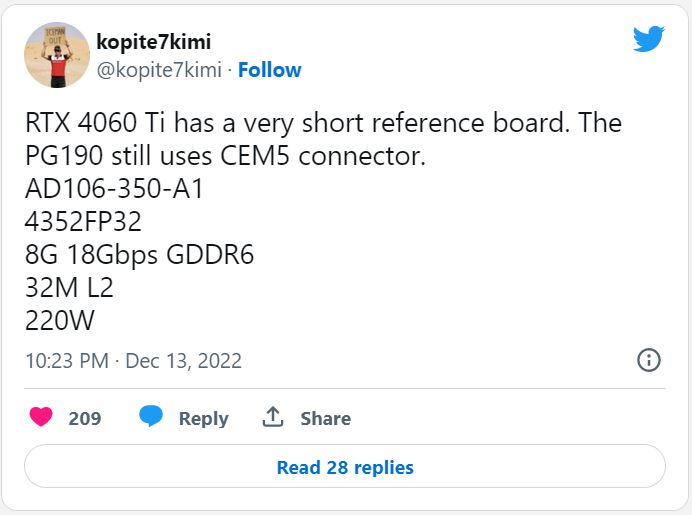
Task: Open the tweet info icon
Action: coord(649,360)
